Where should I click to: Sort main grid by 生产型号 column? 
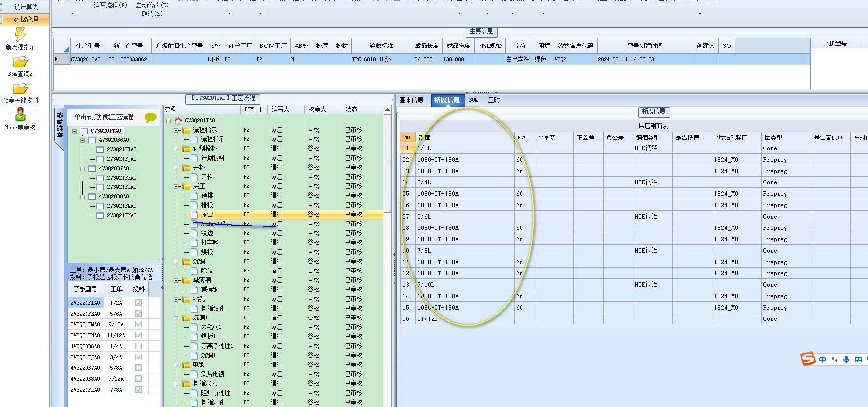coord(88,46)
